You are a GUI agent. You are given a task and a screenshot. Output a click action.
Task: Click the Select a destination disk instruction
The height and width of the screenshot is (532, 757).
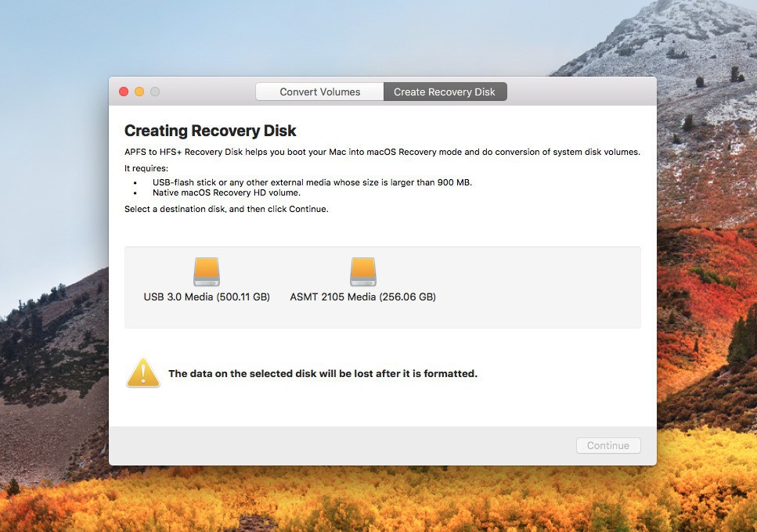click(226, 210)
